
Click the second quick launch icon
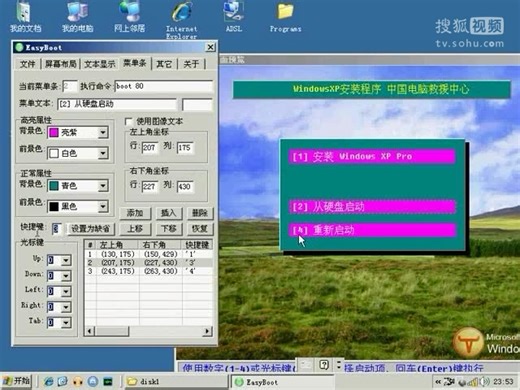(x=62, y=381)
